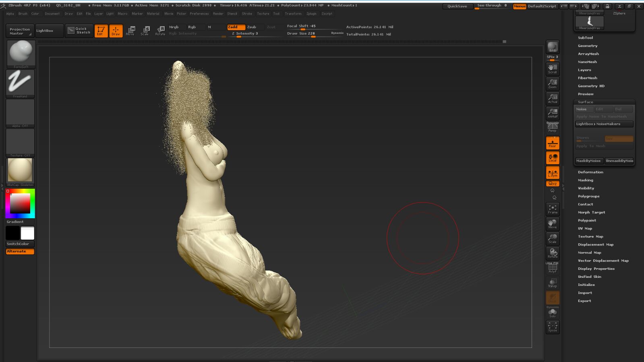Image resolution: width=644 pixels, height=362 pixels.
Task: Open the Render menu
Action: click(x=218, y=14)
